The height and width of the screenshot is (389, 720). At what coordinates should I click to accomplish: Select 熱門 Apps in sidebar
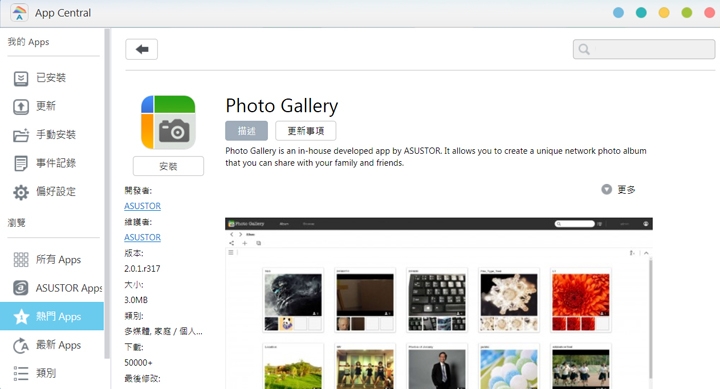(52, 316)
